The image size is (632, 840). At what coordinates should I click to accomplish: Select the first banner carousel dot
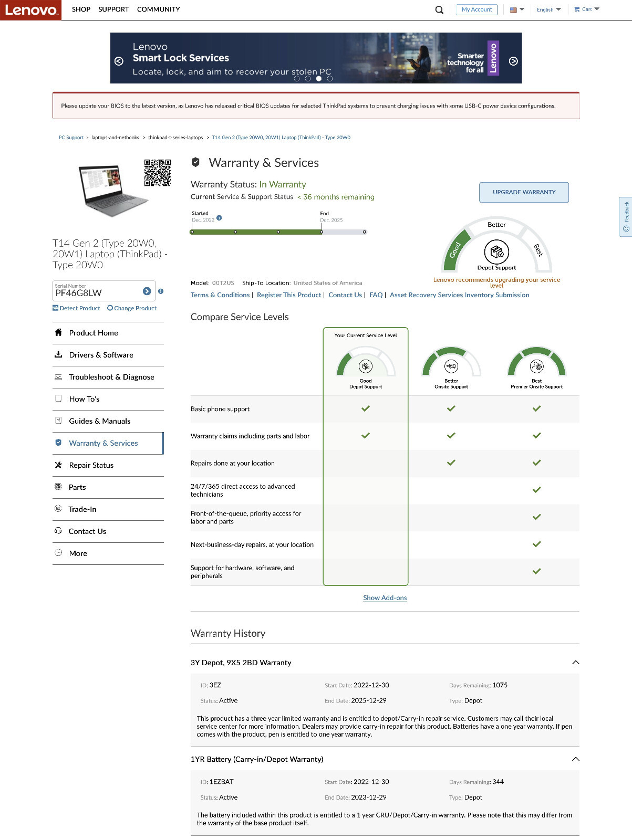click(x=297, y=79)
